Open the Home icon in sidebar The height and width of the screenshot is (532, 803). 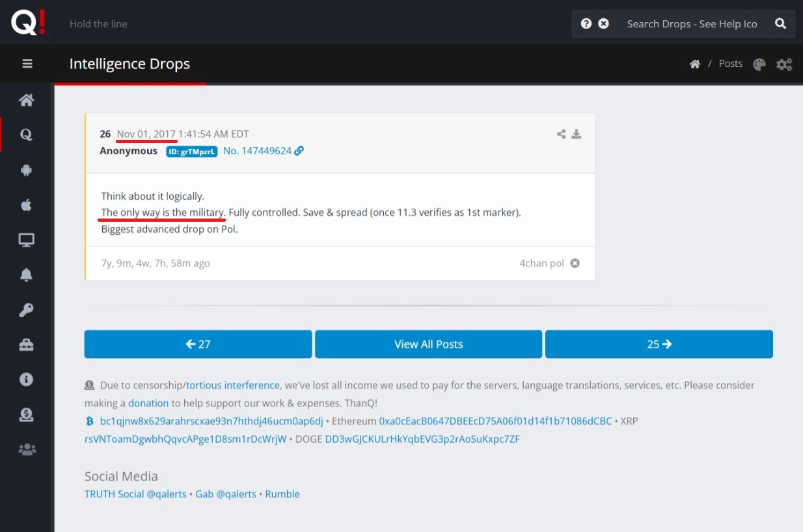[27, 100]
